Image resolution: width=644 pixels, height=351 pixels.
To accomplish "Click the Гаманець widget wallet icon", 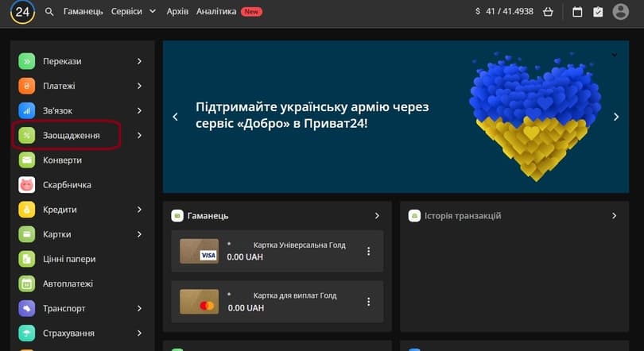I will [x=177, y=216].
